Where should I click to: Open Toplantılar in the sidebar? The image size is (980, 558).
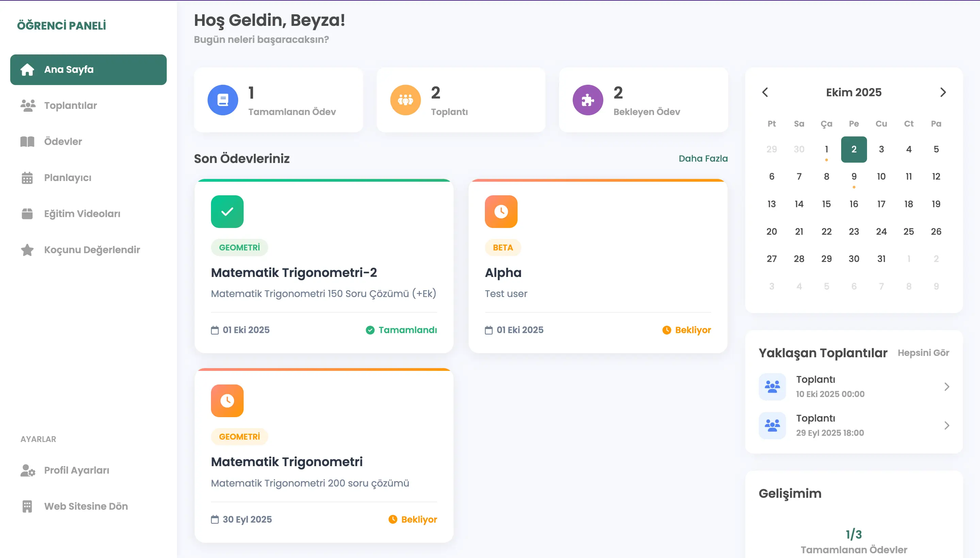pyautogui.click(x=70, y=105)
